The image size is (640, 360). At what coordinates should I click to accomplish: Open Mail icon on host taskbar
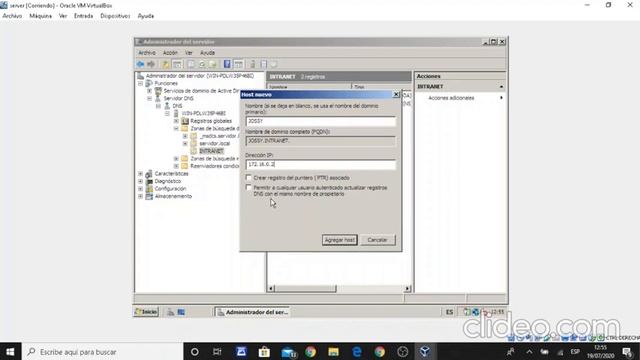[x=288, y=351]
